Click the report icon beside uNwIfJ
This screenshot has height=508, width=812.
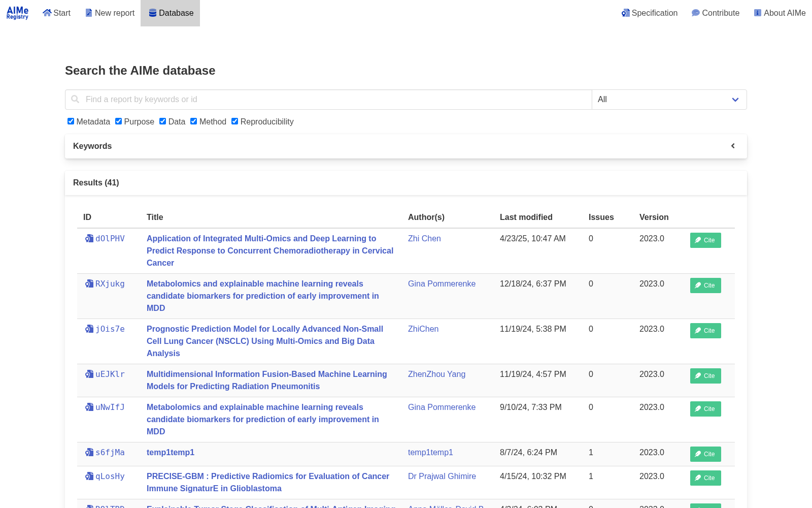pos(89,407)
